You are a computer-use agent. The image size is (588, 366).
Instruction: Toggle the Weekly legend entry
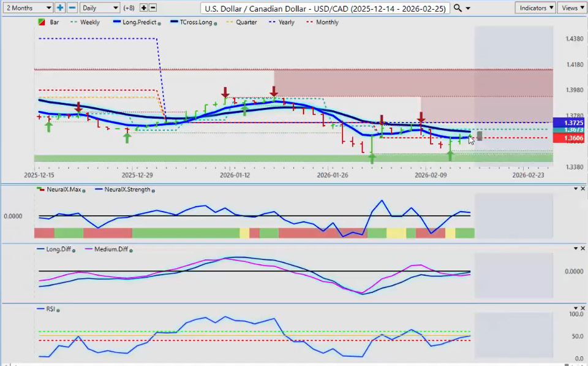[88, 22]
